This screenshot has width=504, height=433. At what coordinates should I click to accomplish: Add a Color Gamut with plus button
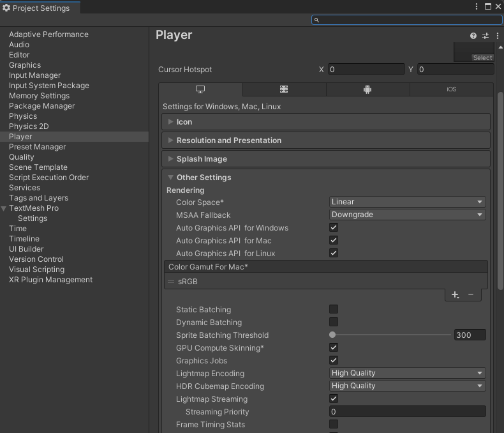tap(455, 294)
